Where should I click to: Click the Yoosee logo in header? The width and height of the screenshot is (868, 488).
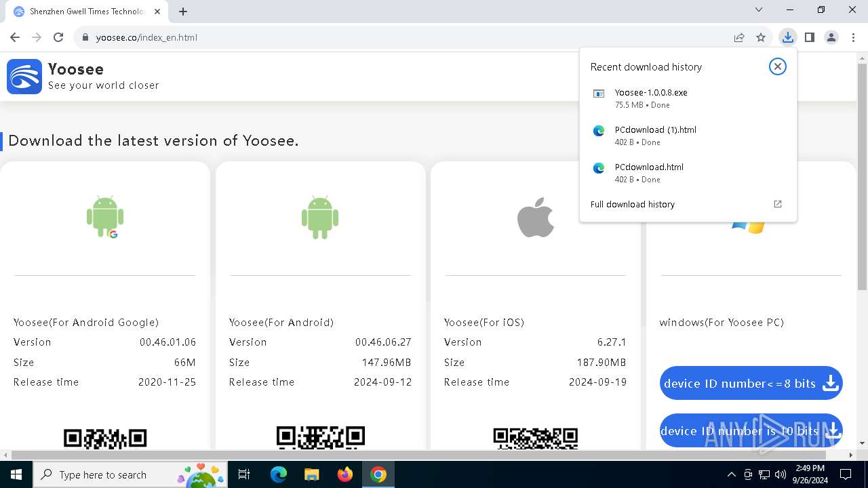(x=24, y=76)
